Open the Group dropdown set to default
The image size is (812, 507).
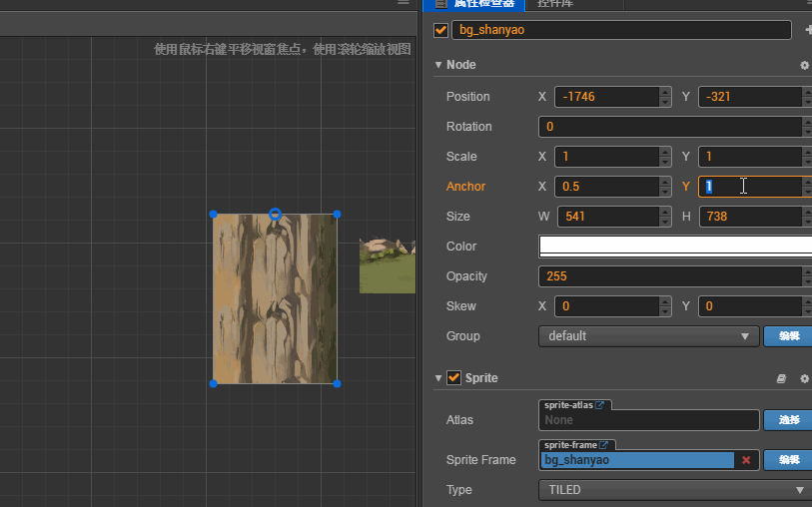[649, 336]
